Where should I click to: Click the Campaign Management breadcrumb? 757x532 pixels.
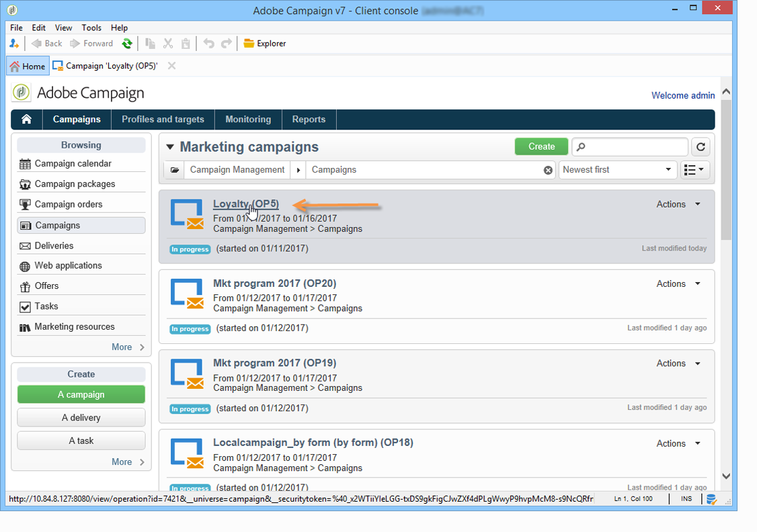click(x=237, y=170)
